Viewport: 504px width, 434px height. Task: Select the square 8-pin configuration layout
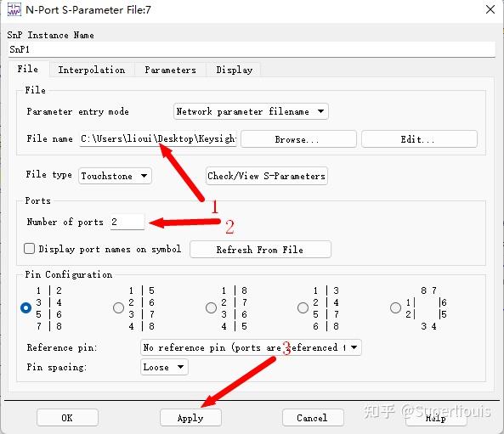point(395,307)
